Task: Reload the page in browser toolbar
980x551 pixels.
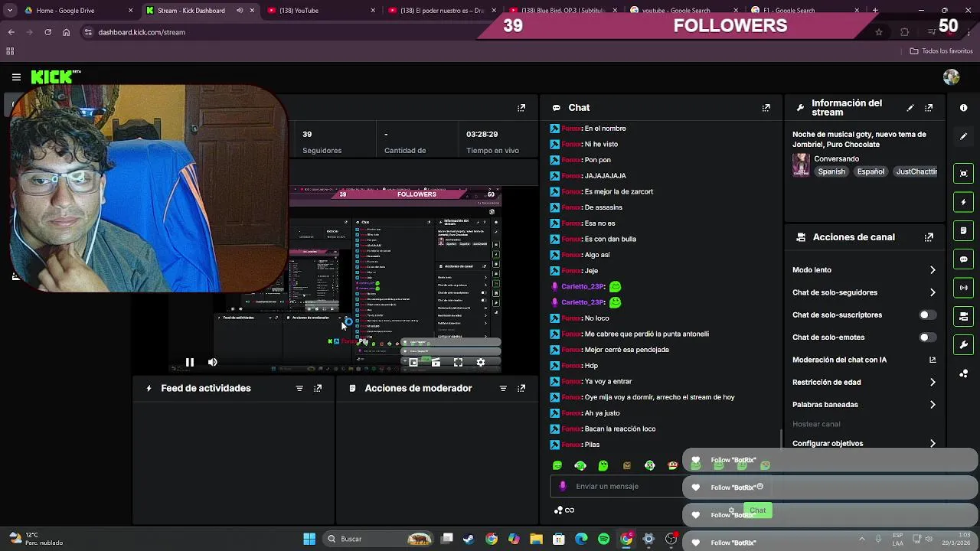Action: point(47,32)
